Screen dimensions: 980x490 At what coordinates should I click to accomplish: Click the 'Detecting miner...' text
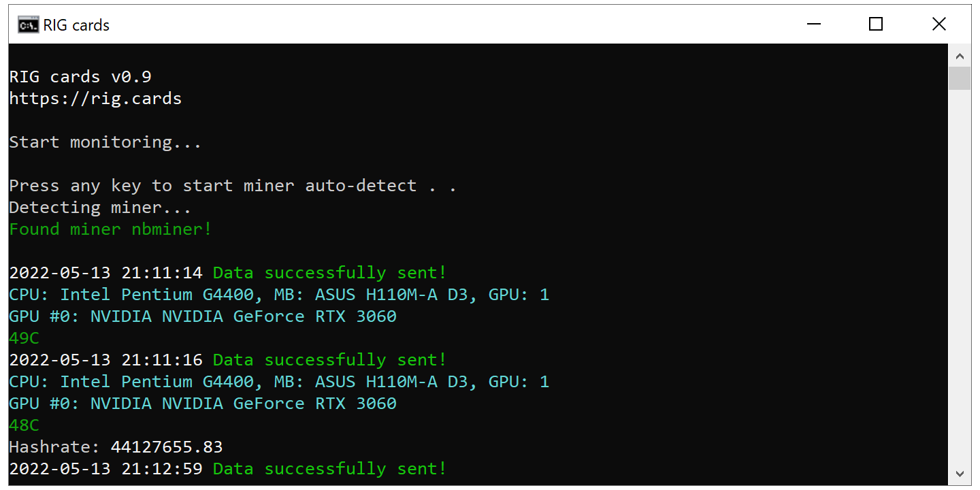(99, 207)
